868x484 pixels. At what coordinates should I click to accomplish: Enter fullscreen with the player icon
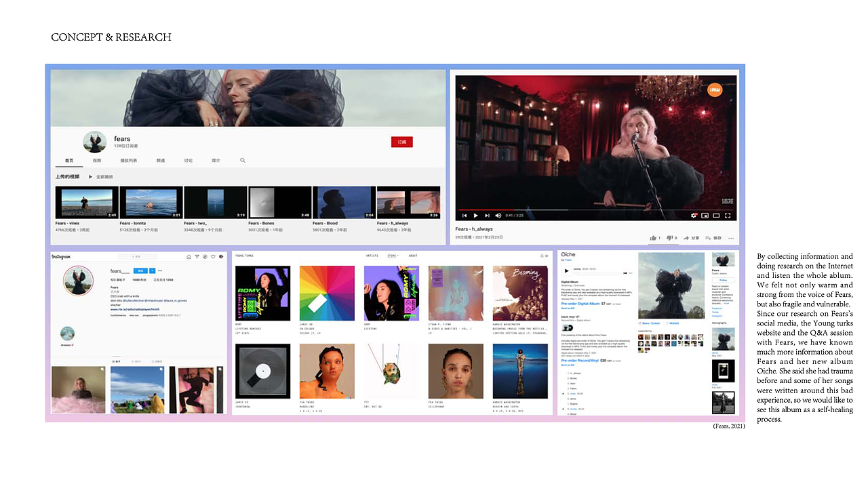(x=728, y=216)
